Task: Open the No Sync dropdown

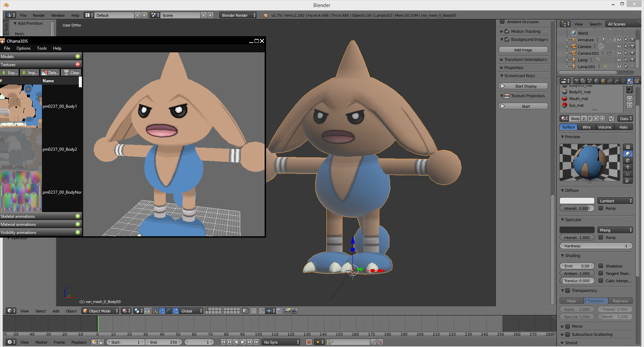Action: pos(281,342)
